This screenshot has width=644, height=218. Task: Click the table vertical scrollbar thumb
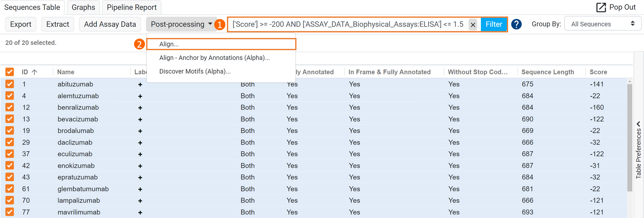630,137
